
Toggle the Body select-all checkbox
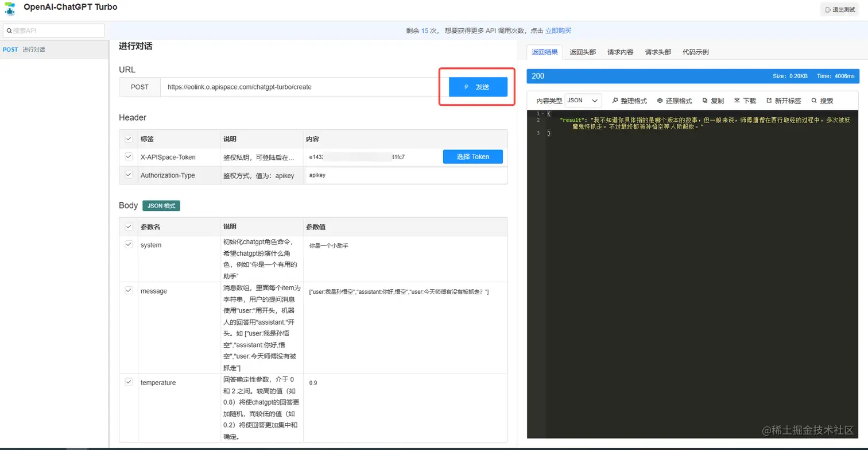129,226
